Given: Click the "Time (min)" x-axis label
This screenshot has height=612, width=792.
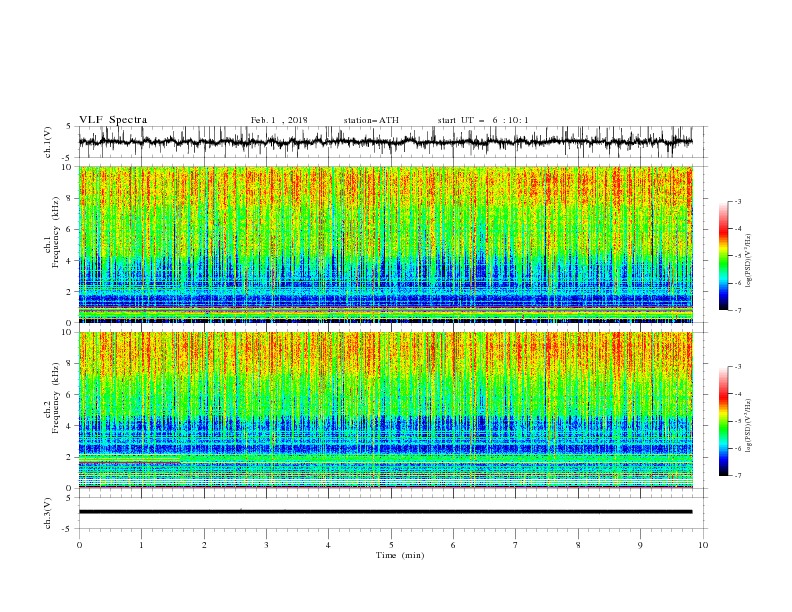Looking at the screenshot, I should coord(400,555).
